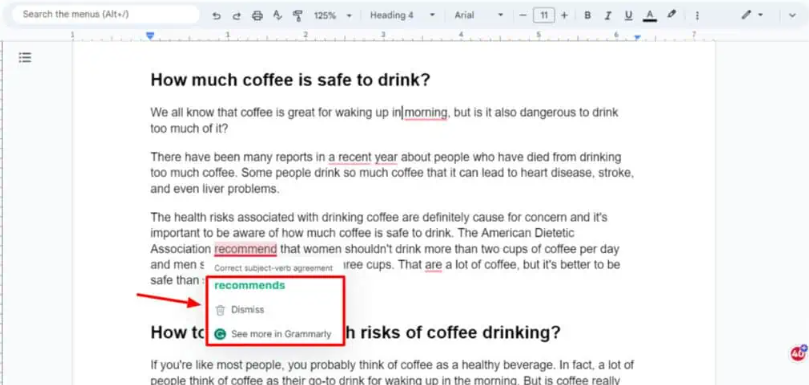Click the Search the menus field
The height and width of the screenshot is (385, 809).
pyautogui.click(x=105, y=14)
